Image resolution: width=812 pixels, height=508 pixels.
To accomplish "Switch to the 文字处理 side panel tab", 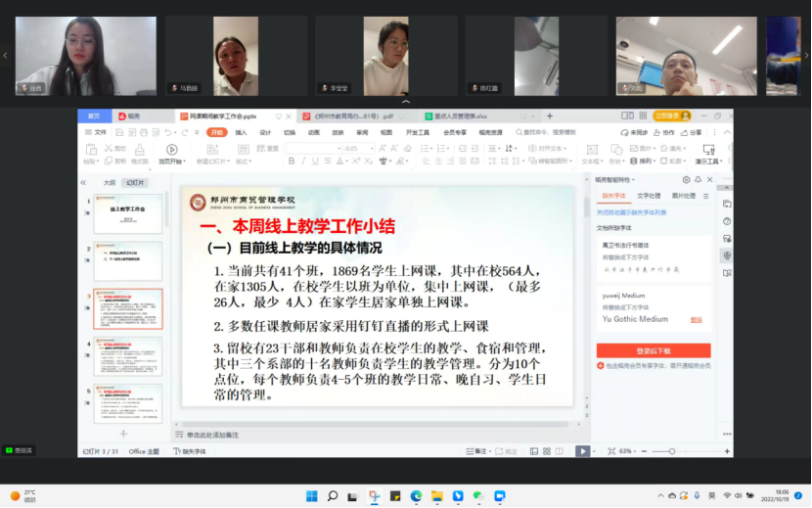I will click(649, 196).
